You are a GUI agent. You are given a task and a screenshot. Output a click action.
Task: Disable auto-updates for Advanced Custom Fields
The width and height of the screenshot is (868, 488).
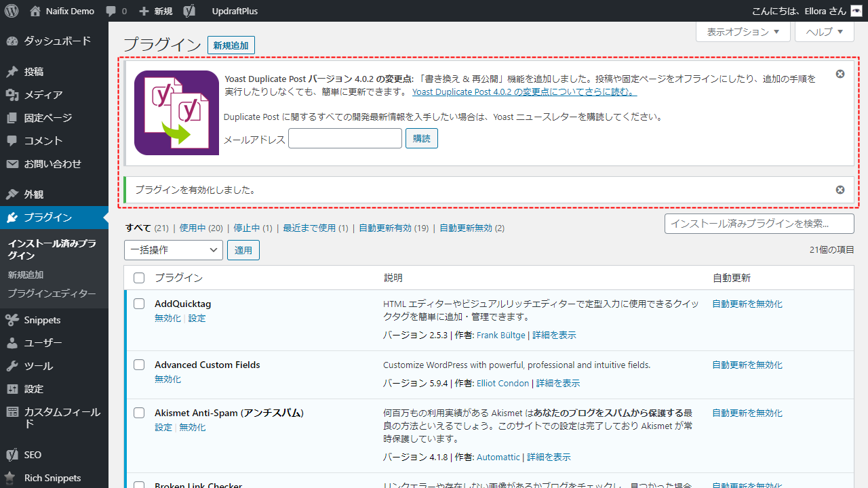747,365
